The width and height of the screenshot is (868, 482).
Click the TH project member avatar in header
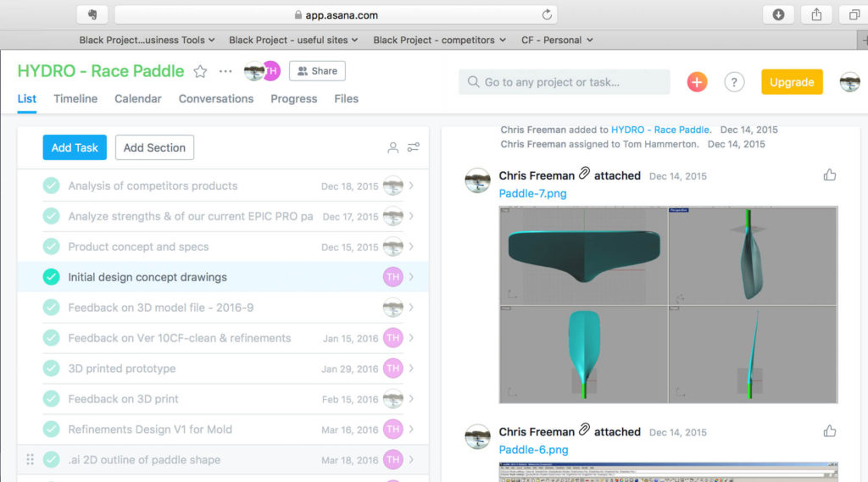click(272, 71)
